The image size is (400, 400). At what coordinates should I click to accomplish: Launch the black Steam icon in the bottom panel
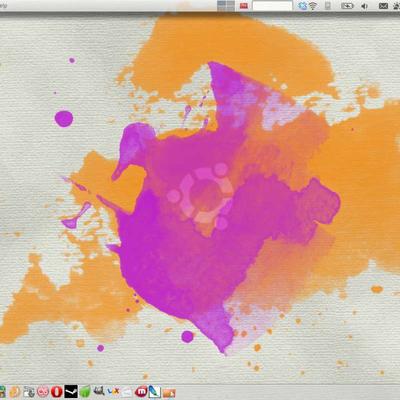[x=71, y=392]
